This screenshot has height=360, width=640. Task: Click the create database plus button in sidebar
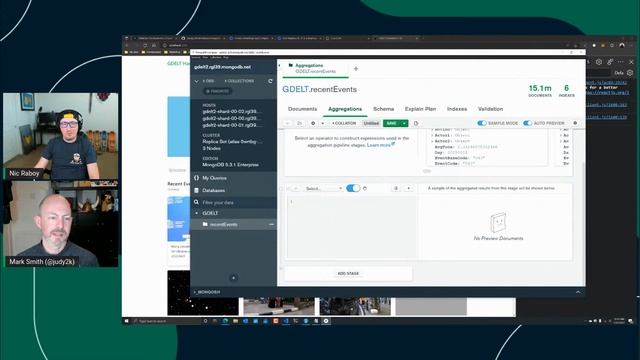click(x=233, y=278)
